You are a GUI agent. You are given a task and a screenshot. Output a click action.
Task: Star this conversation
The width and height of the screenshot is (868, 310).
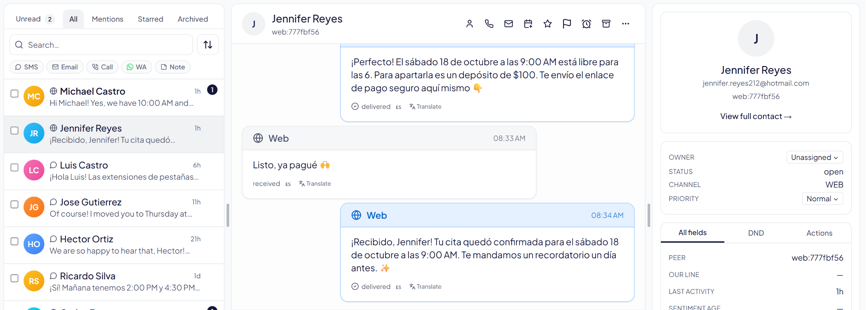point(548,24)
